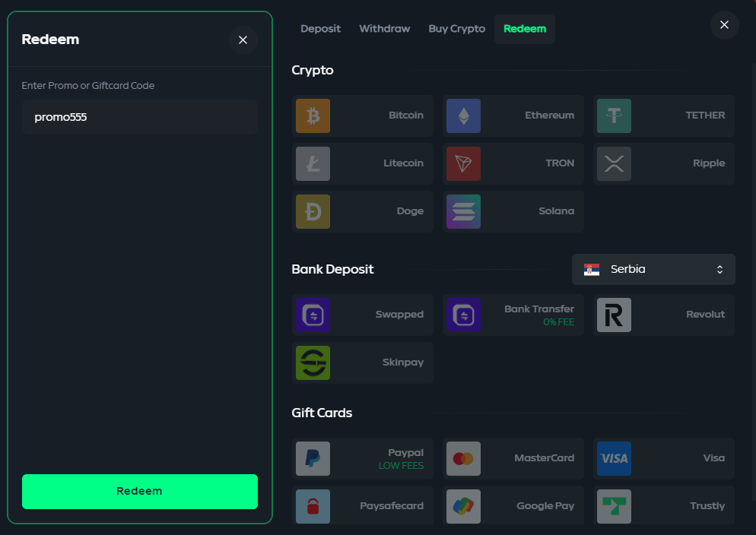Click the promo code input field
The width and height of the screenshot is (756, 535).
[139, 116]
